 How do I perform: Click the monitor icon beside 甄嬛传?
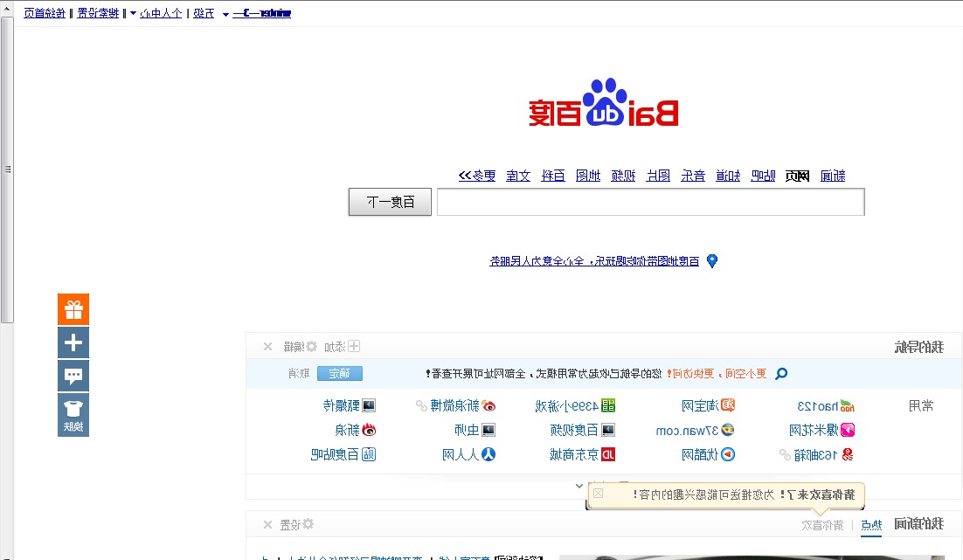click(369, 405)
